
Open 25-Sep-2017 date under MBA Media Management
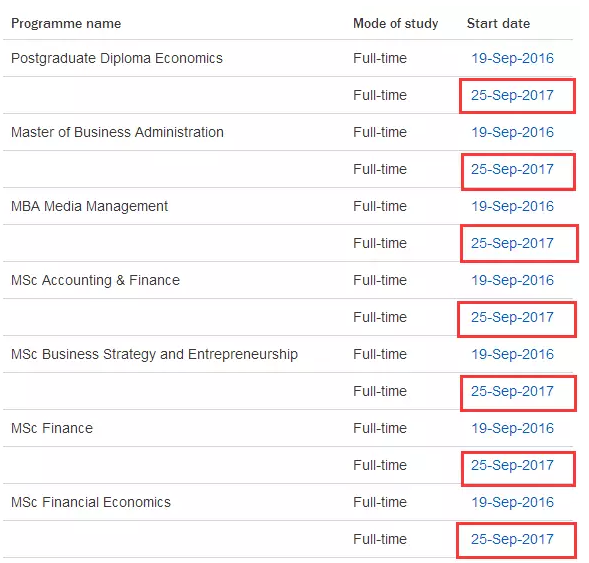tap(512, 243)
